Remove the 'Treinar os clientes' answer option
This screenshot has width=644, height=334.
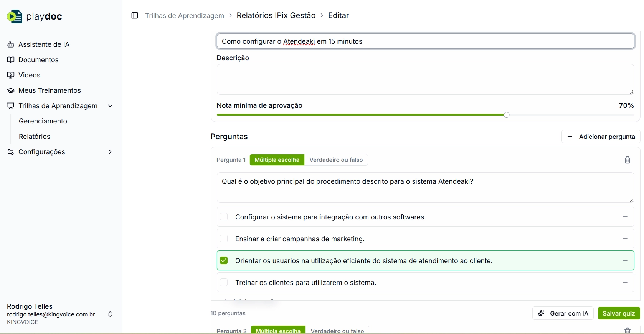(x=625, y=282)
